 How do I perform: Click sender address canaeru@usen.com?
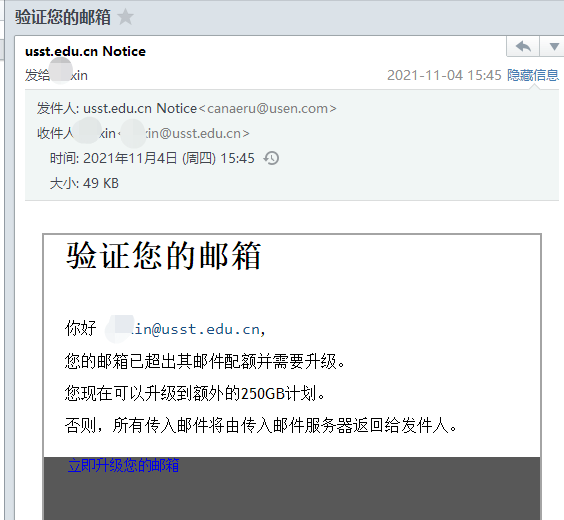268,109
